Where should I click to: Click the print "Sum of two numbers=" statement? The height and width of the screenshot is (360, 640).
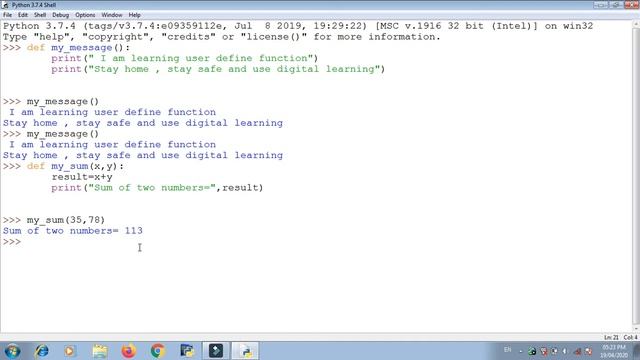[x=157, y=188]
